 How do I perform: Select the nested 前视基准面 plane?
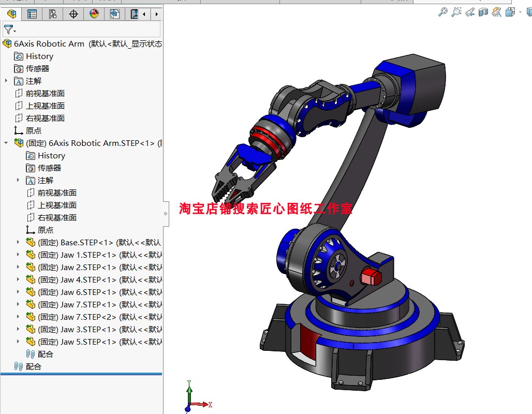click(x=52, y=193)
